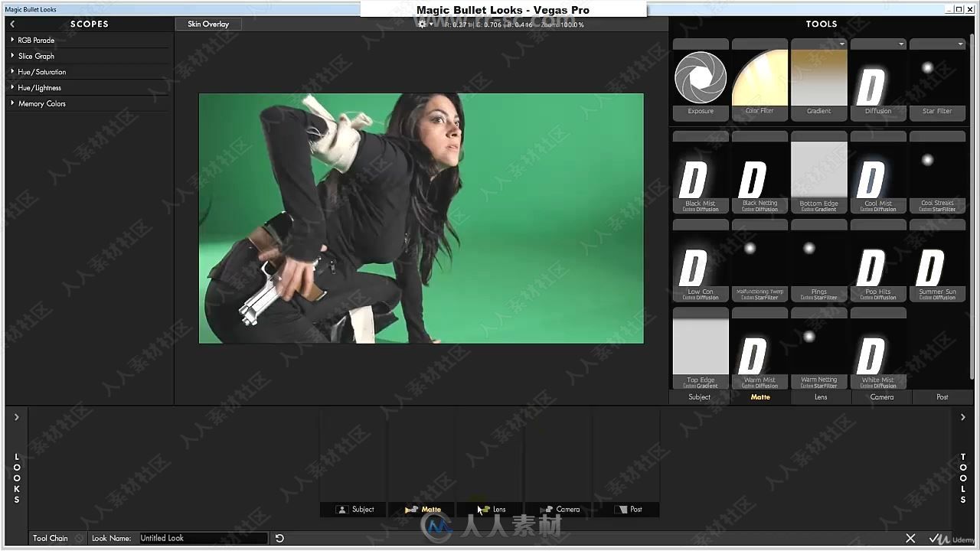Open the Star Filter tool dropdown arrow

click(x=960, y=44)
